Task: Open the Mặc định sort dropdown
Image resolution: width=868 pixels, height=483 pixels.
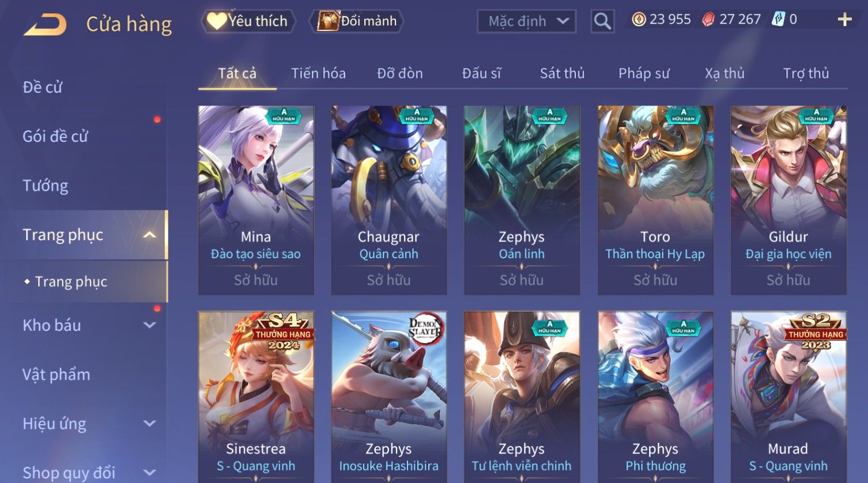Action: pyautogui.click(x=526, y=21)
